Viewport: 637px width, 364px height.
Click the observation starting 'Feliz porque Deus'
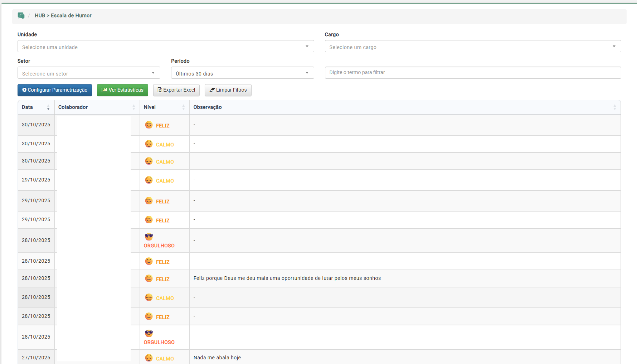click(x=287, y=278)
